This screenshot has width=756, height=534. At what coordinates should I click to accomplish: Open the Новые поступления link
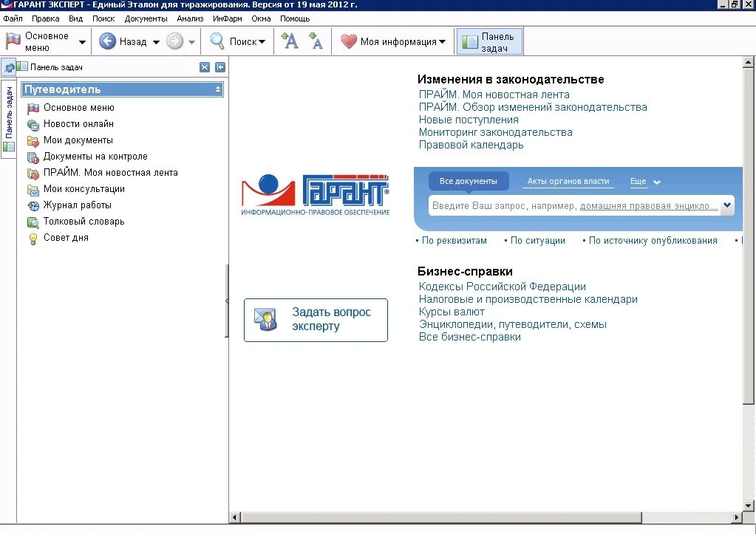[469, 120]
